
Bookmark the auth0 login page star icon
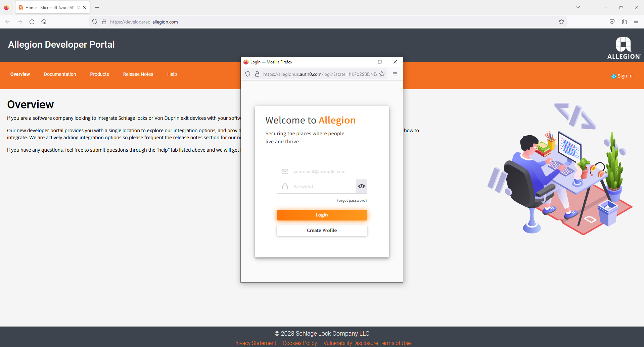point(382,74)
